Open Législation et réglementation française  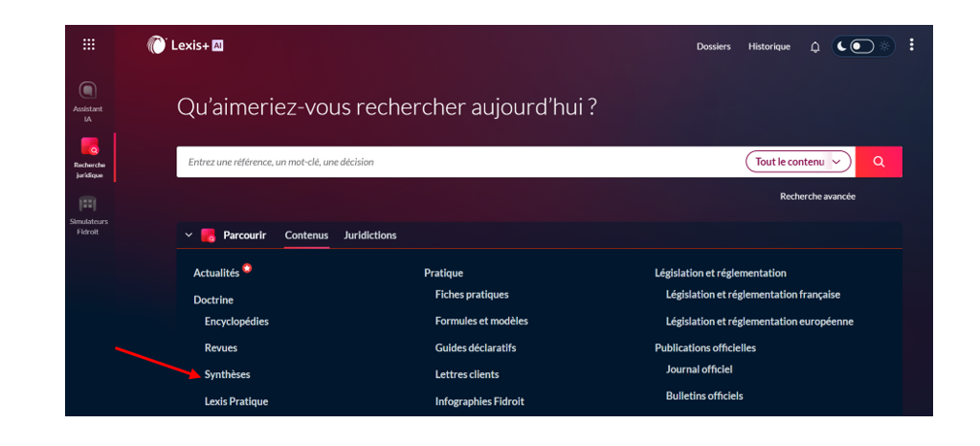click(x=753, y=294)
